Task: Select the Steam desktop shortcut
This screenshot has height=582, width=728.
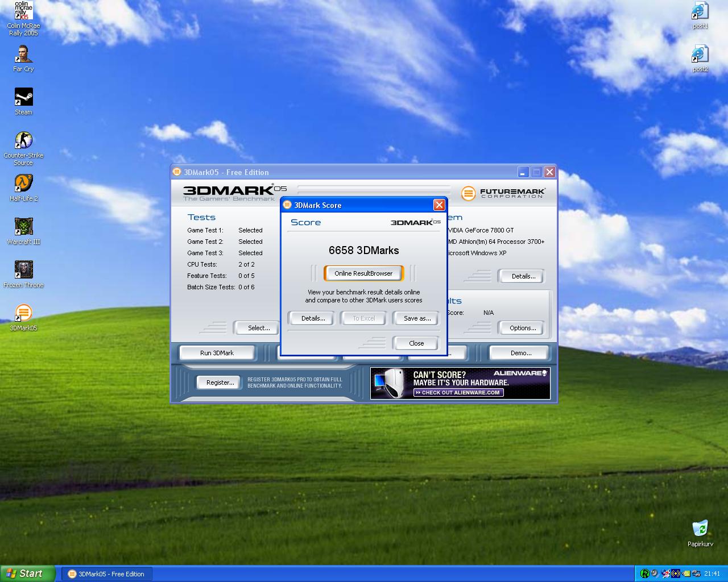Action: click(x=23, y=102)
